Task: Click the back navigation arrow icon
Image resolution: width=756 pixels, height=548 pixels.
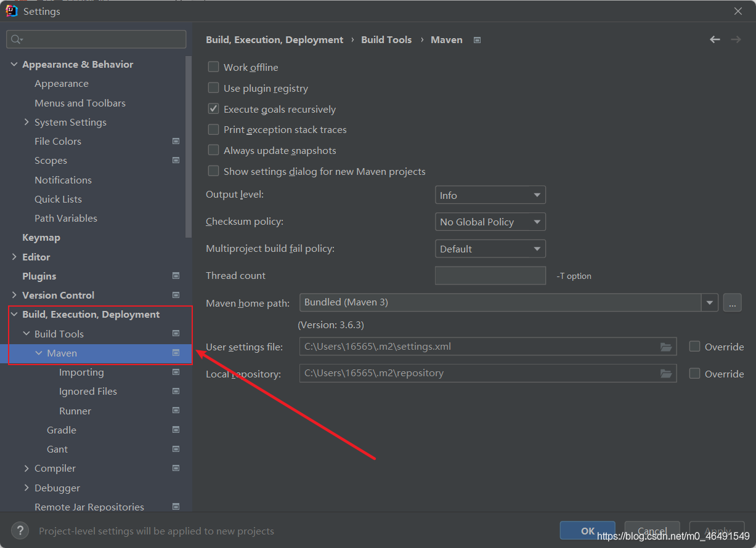Action: (x=715, y=39)
